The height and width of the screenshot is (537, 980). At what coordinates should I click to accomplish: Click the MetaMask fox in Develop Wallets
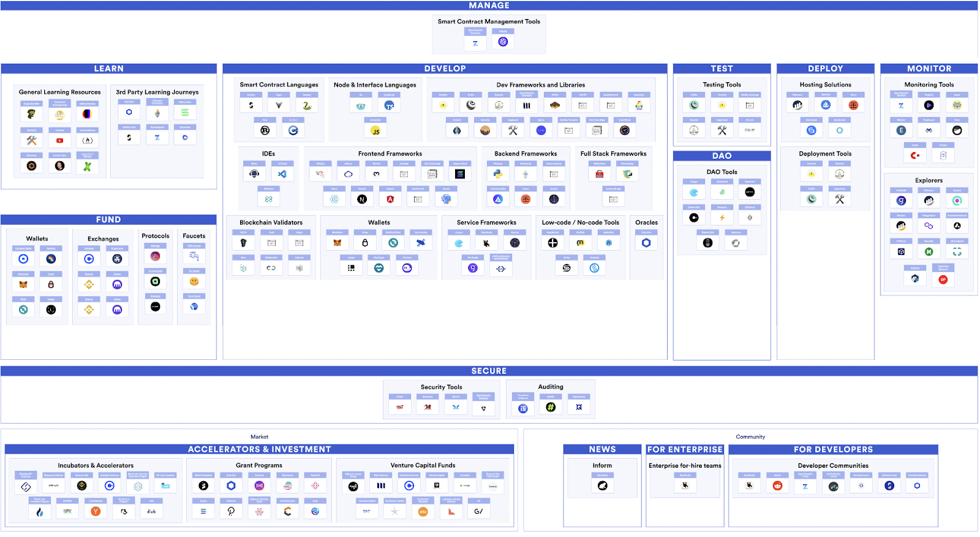(337, 243)
